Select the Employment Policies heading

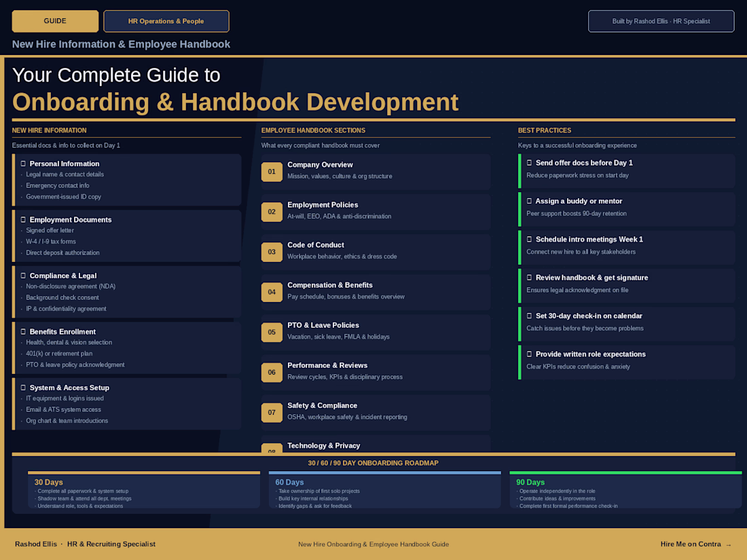click(x=323, y=205)
